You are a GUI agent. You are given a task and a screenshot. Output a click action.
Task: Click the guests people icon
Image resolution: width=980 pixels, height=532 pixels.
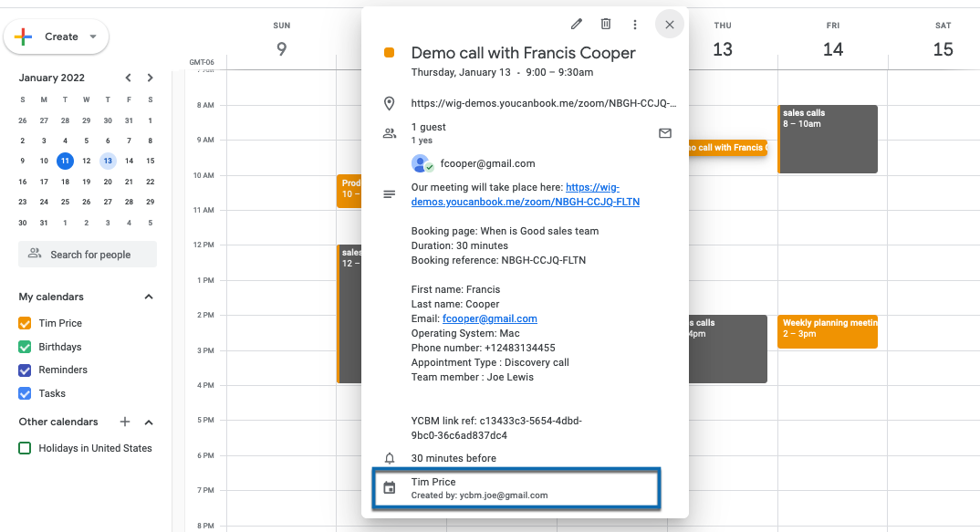(390, 133)
